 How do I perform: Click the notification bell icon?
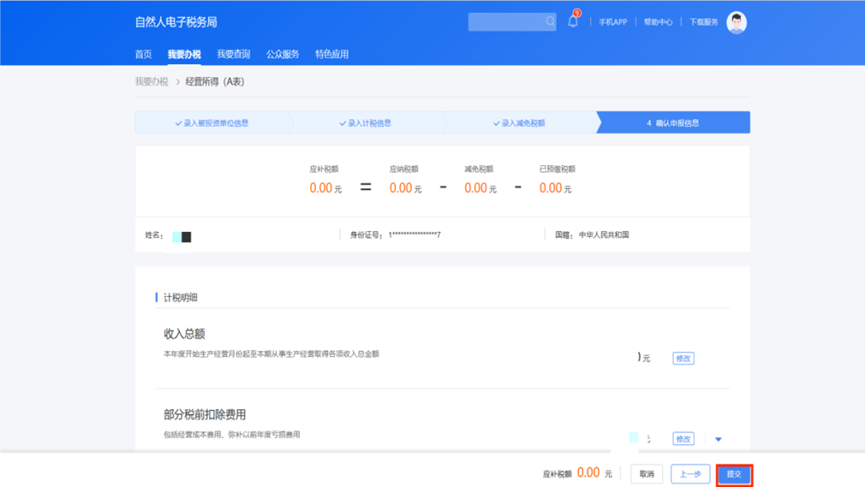[573, 21]
